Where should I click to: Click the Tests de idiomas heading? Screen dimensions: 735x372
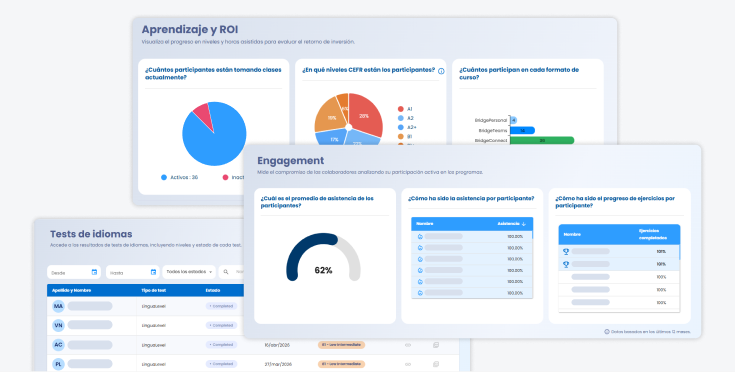coord(91,234)
